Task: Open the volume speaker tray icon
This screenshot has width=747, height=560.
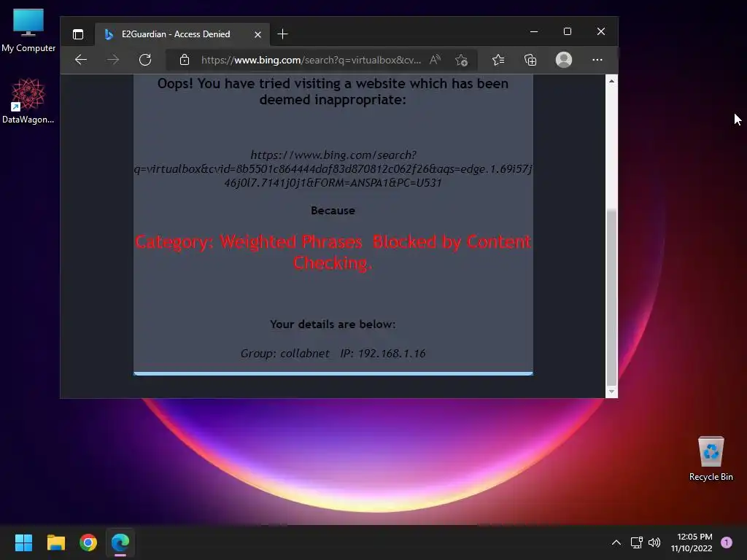Action: tap(654, 542)
